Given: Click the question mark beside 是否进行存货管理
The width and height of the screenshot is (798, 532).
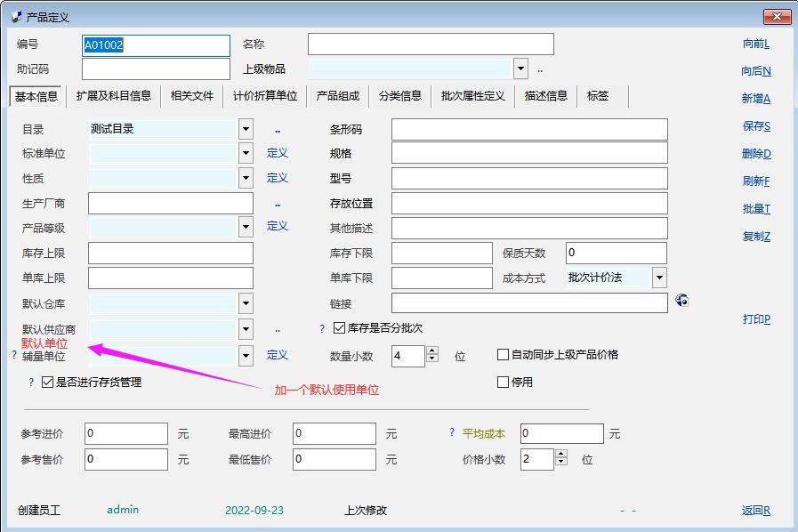Looking at the screenshot, I should click(31, 383).
